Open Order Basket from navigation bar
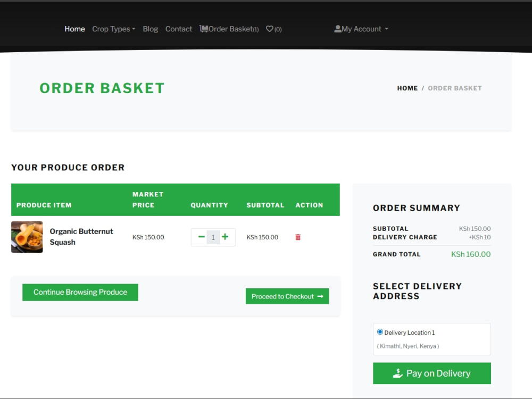Image resolution: width=532 pixels, height=399 pixels. (x=229, y=29)
